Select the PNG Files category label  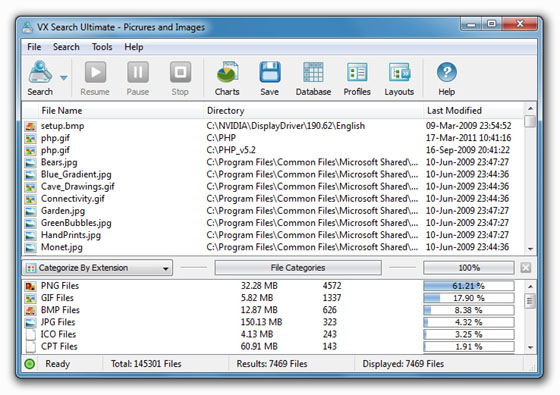[x=60, y=286]
